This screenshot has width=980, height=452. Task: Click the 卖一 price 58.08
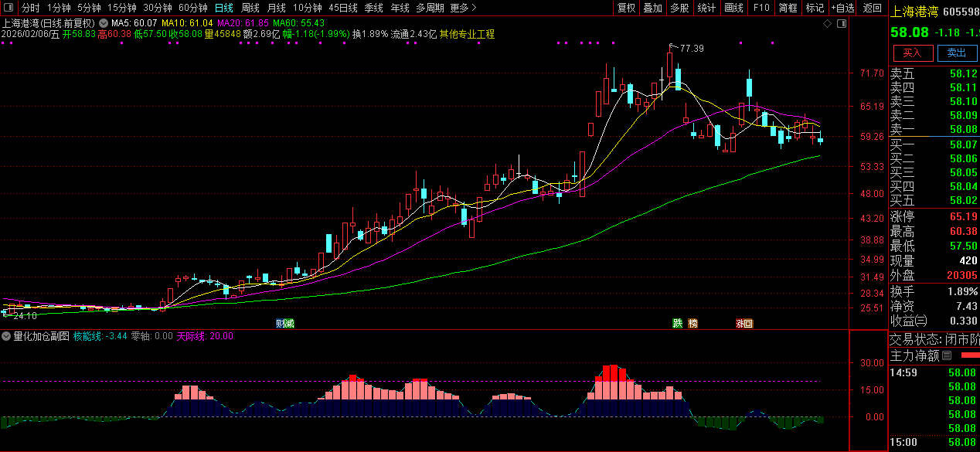pos(964,129)
